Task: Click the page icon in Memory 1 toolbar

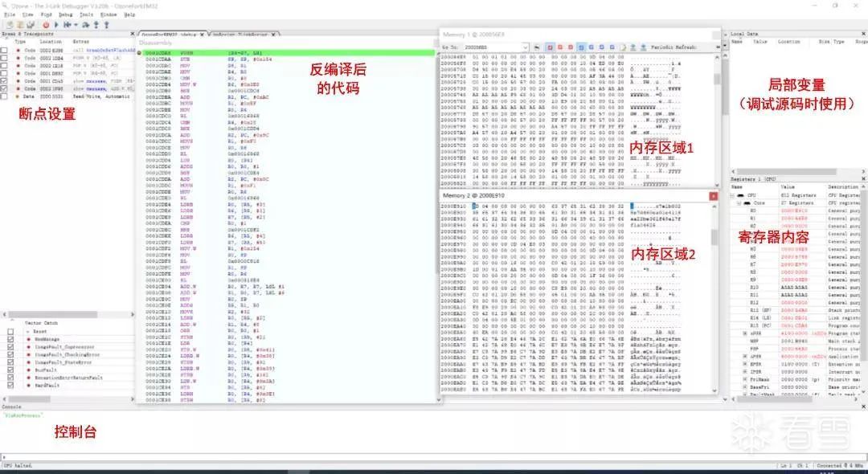Action: pos(623,47)
